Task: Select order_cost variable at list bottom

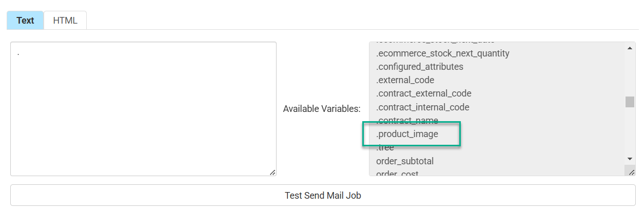Action: pyautogui.click(x=398, y=173)
